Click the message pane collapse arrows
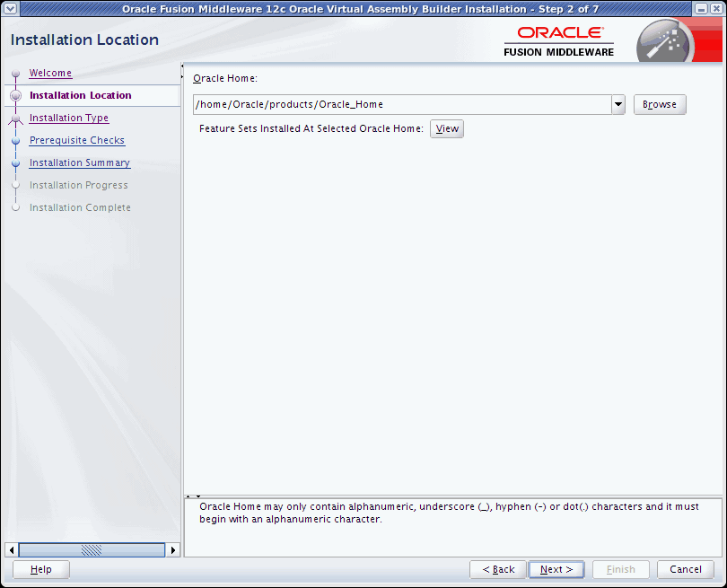This screenshot has height=588, width=727. point(193,496)
